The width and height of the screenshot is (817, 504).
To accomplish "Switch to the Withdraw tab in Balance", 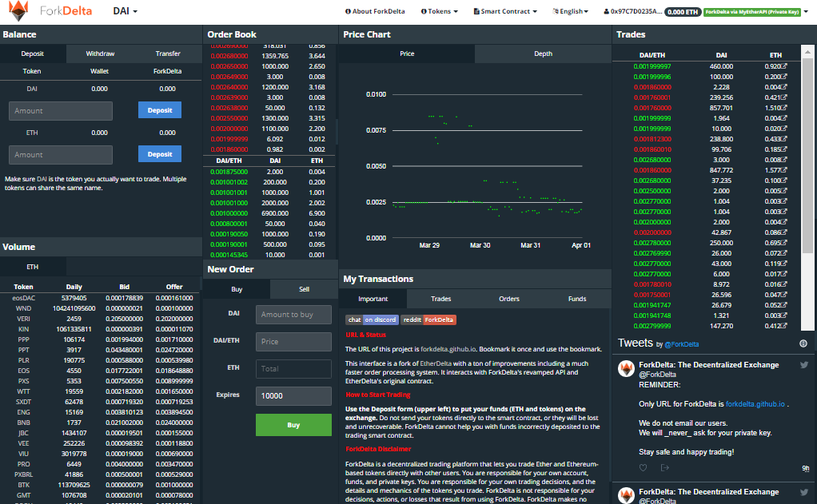I will 100,54.
